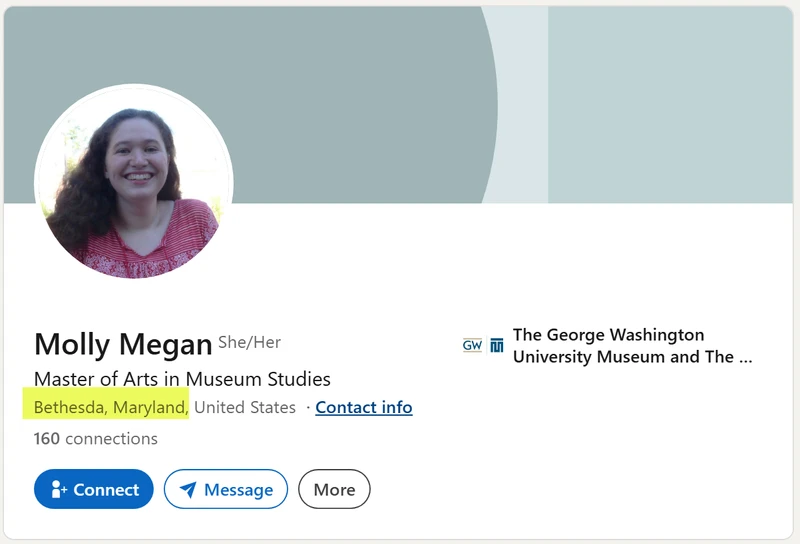The image size is (800, 544).
Task: Click the pale blue right banner section
Action: click(x=670, y=105)
